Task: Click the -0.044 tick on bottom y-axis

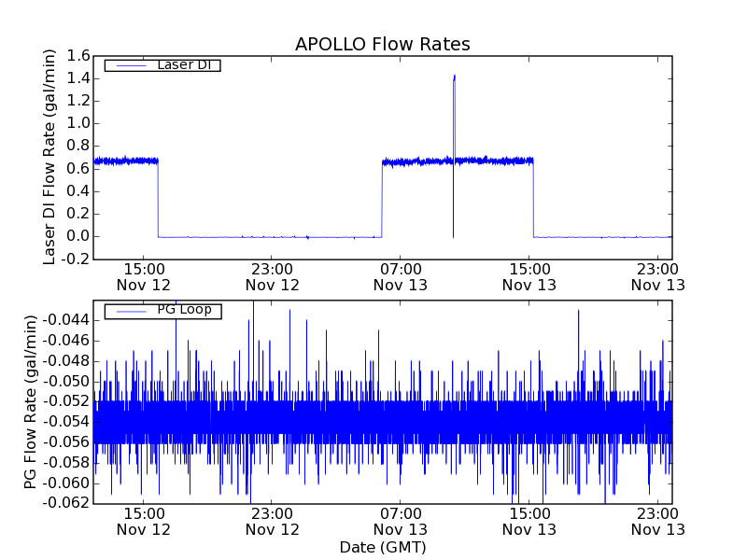Action: (x=67, y=320)
